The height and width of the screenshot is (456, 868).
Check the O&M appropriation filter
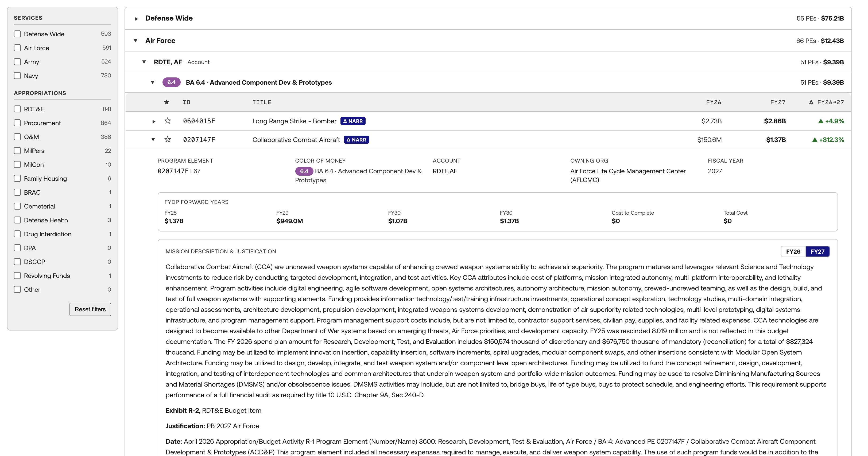point(18,137)
